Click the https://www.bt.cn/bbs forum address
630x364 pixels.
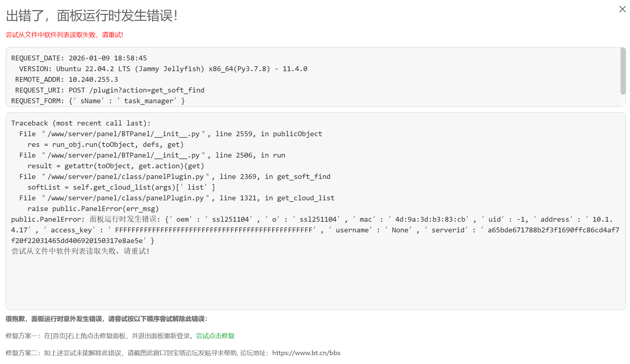[306, 353]
